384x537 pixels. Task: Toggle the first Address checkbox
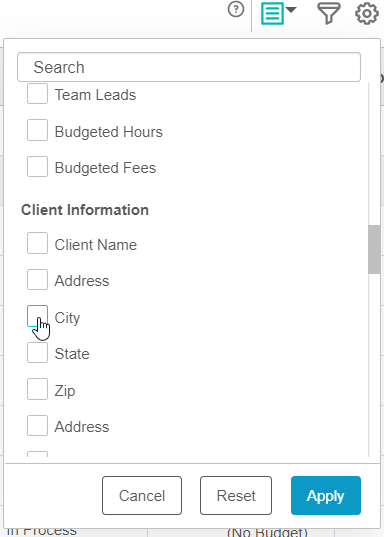(x=37, y=279)
